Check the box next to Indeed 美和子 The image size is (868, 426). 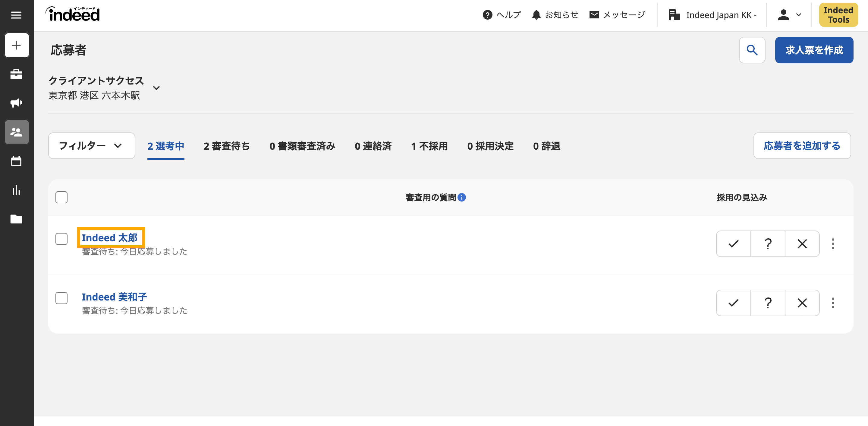pyautogui.click(x=61, y=298)
